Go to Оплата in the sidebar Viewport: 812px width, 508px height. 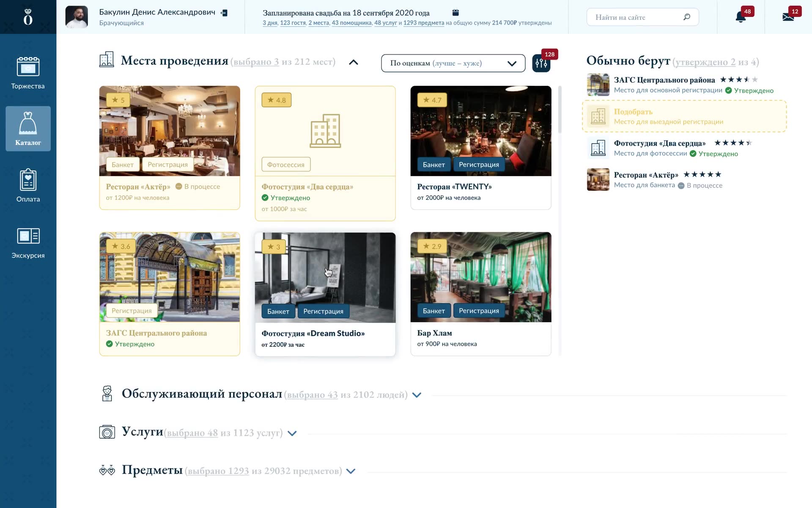pyautogui.click(x=28, y=185)
